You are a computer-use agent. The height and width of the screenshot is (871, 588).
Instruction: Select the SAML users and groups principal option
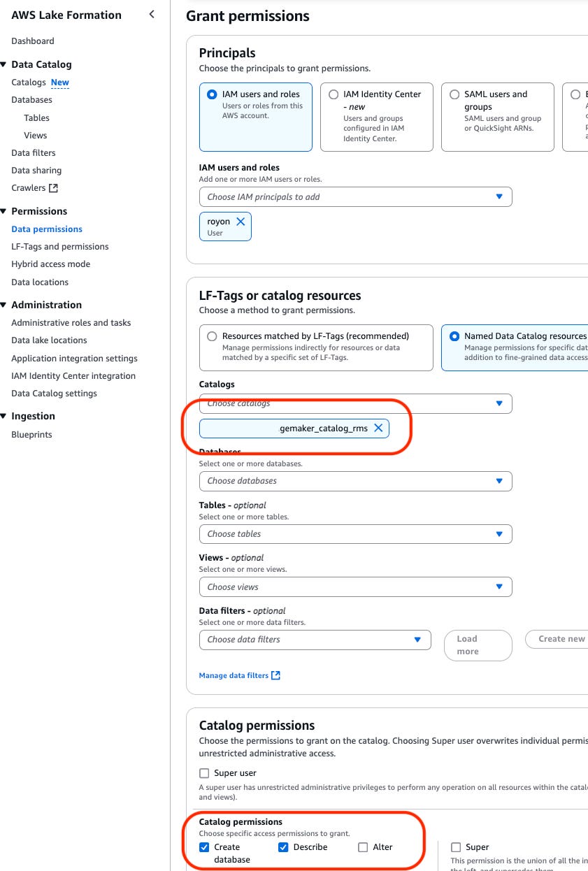pyautogui.click(x=455, y=94)
